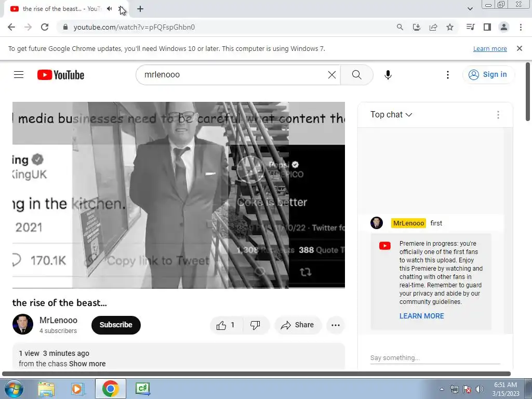Follow the Learn more link in the update bar
The height and width of the screenshot is (399, 532).
coord(490,48)
